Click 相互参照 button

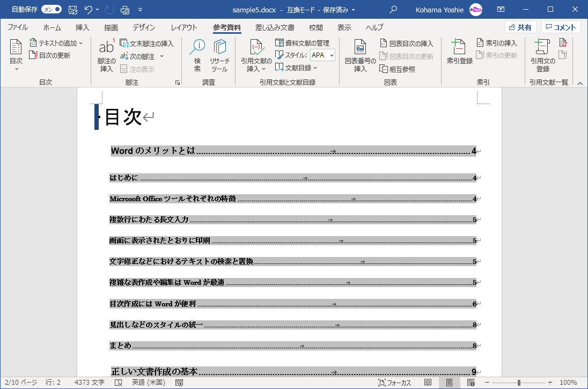click(x=398, y=69)
